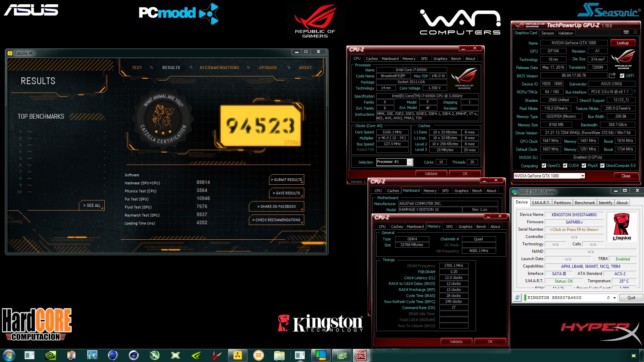Open the GPU-Z graphics card taskbar icon

point(341,355)
